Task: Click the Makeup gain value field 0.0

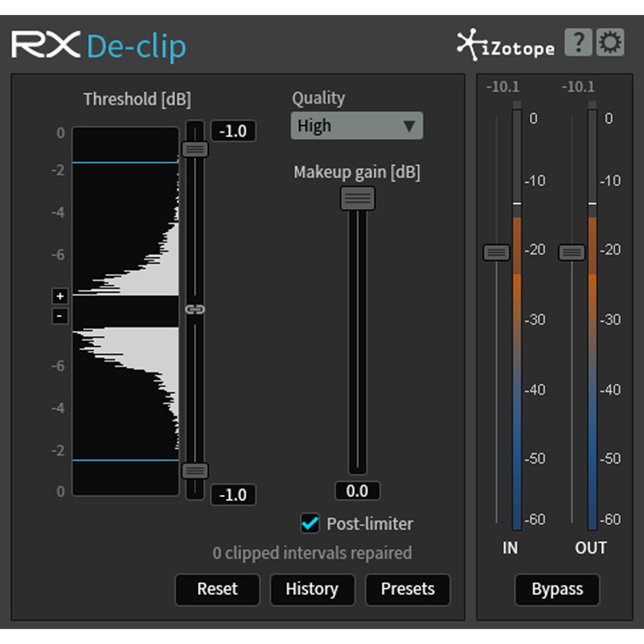Action: [357, 491]
